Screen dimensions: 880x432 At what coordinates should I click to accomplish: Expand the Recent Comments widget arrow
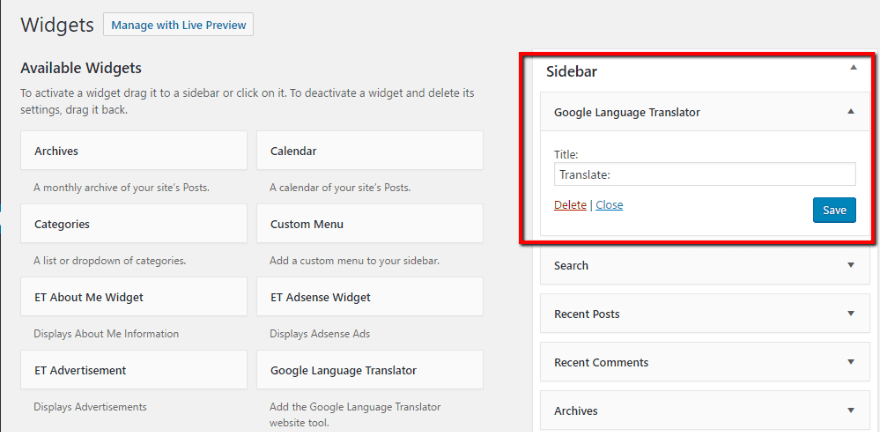click(850, 362)
